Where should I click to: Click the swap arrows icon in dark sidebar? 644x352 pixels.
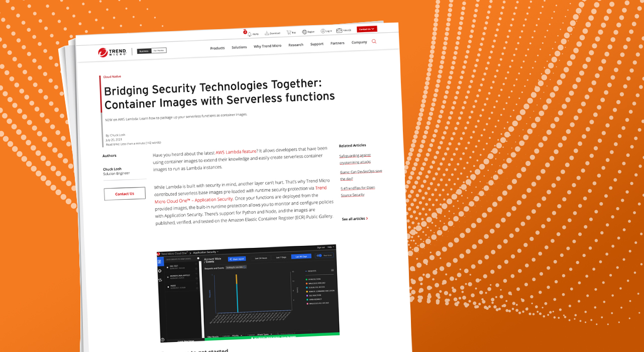point(160,280)
